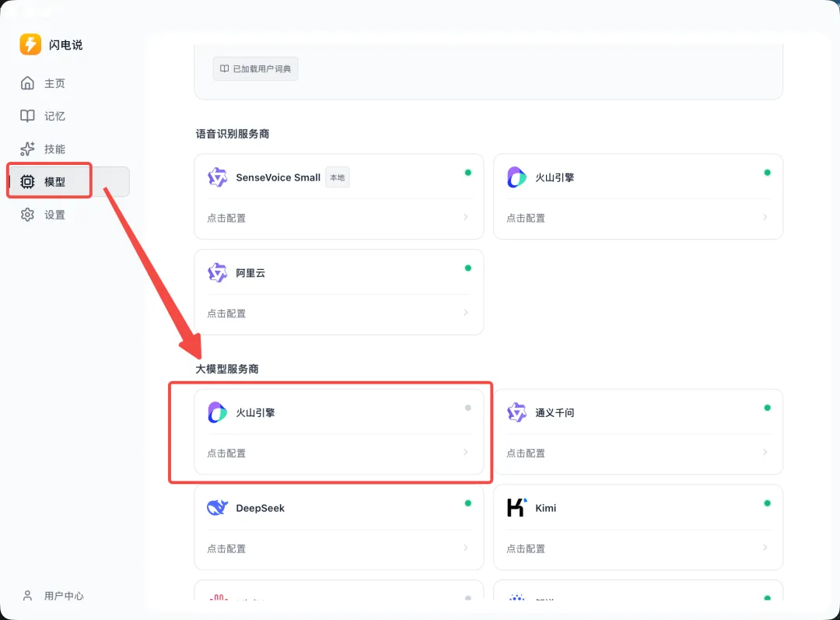The image size is (840, 620).
Task: Click the 阿里云 logo icon
Action: 218,273
